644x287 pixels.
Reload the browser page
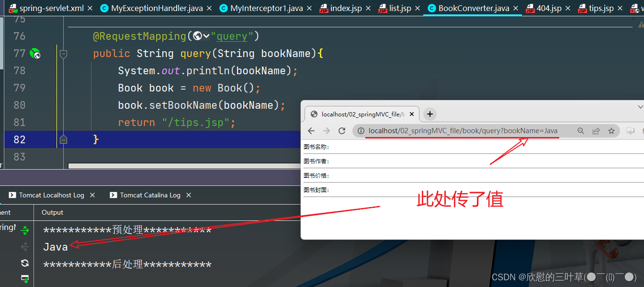(342, 131)
